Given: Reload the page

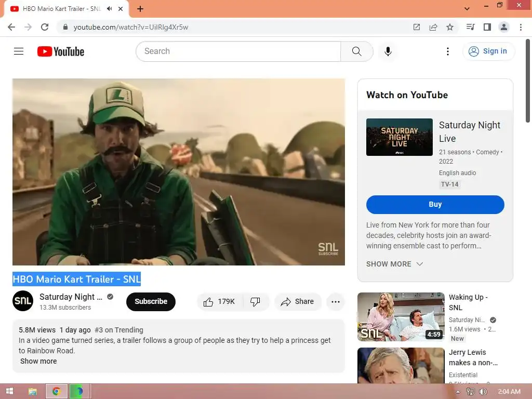Looking at the screenshot, I should [x=45, y=27].
